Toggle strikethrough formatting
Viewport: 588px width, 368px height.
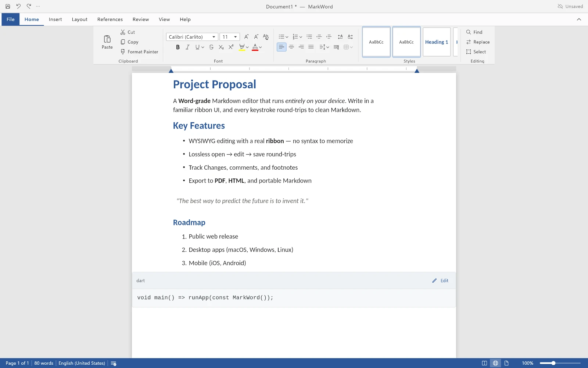pos(211,47)
